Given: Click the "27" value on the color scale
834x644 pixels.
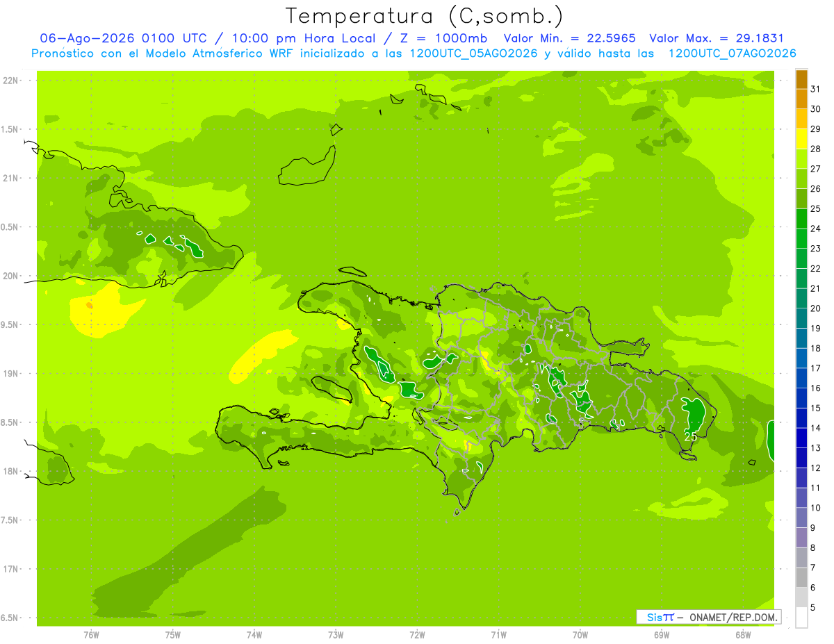Looking at the screenshot, I should [x=816, y=169].
